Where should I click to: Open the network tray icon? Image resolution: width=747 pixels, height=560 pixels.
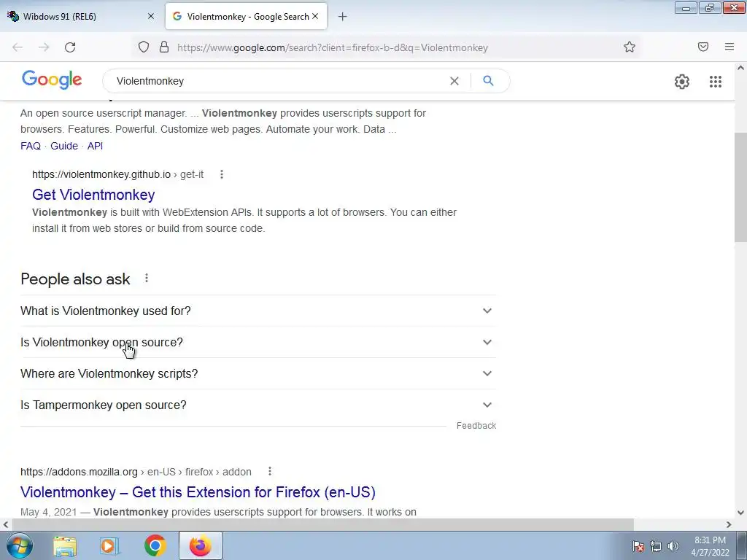(656, 546)
